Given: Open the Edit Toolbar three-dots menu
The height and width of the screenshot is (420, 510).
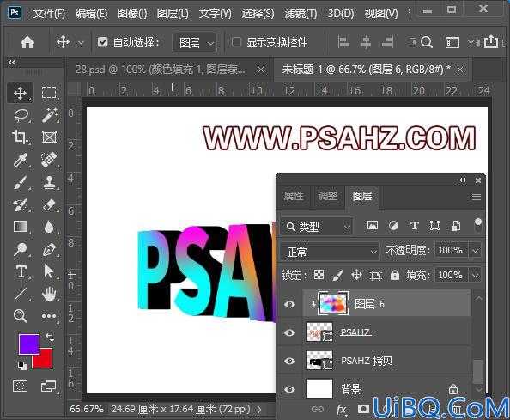Looking at the screenshot, I should coord(49,316).
